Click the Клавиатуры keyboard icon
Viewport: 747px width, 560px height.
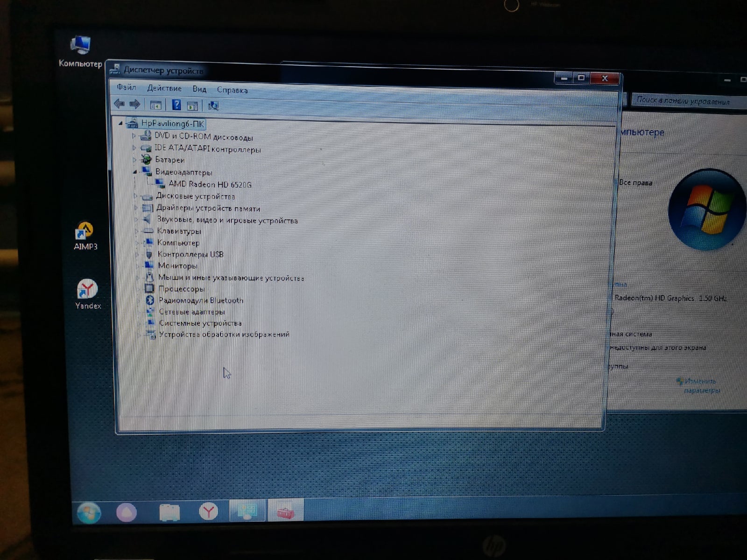tap(148, 231)
